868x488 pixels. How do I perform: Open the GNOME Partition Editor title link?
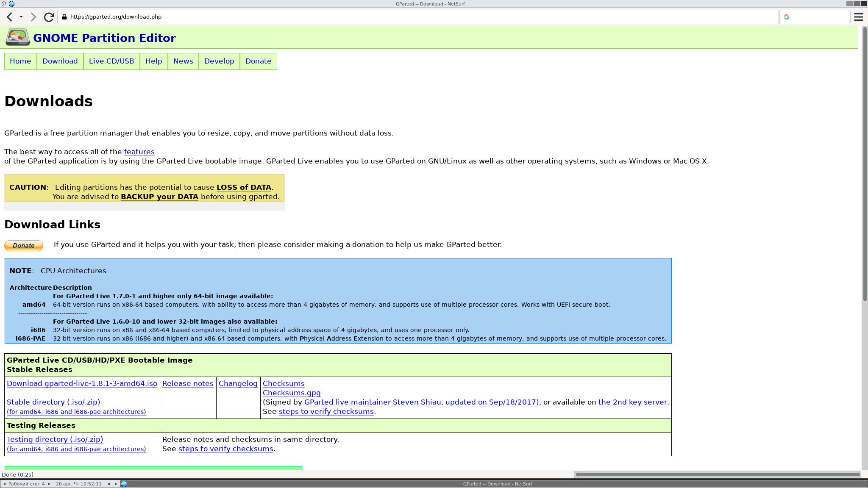(x=104, y=38)
